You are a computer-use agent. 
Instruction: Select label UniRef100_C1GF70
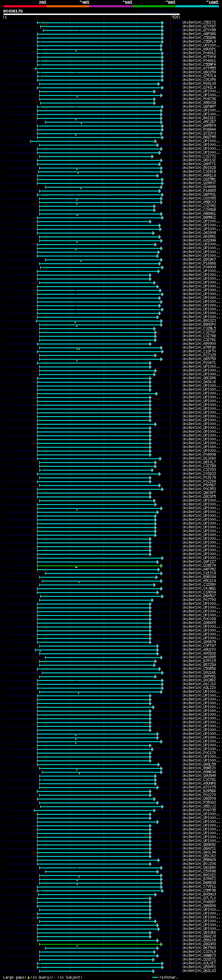(x=199, y=351)
